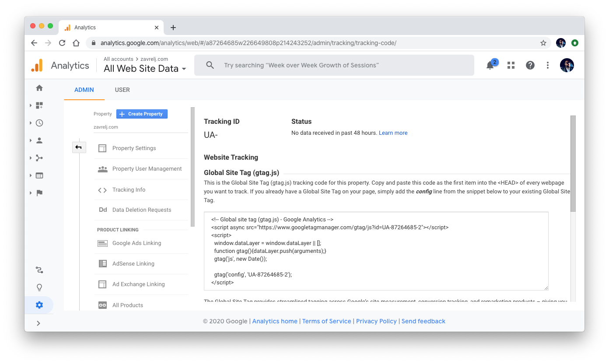Expand the Behavior sidebar section arrow
The image size is (609, 364).
(31, 175)
